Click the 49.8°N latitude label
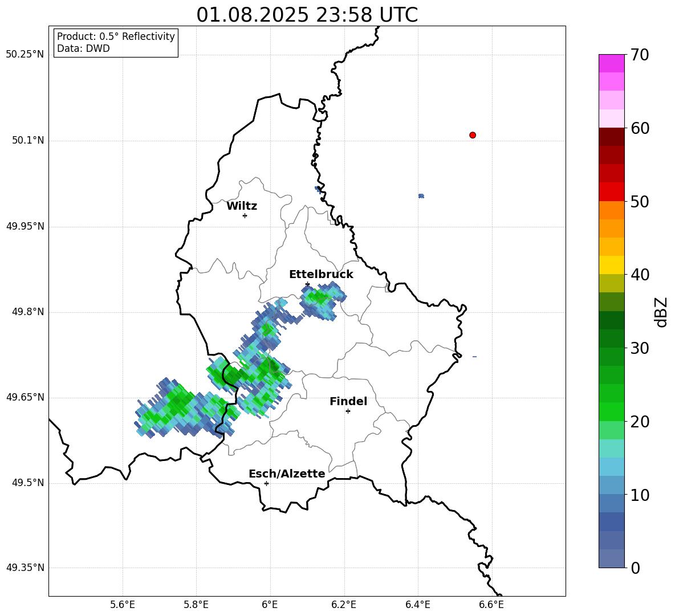 point(28,312)
